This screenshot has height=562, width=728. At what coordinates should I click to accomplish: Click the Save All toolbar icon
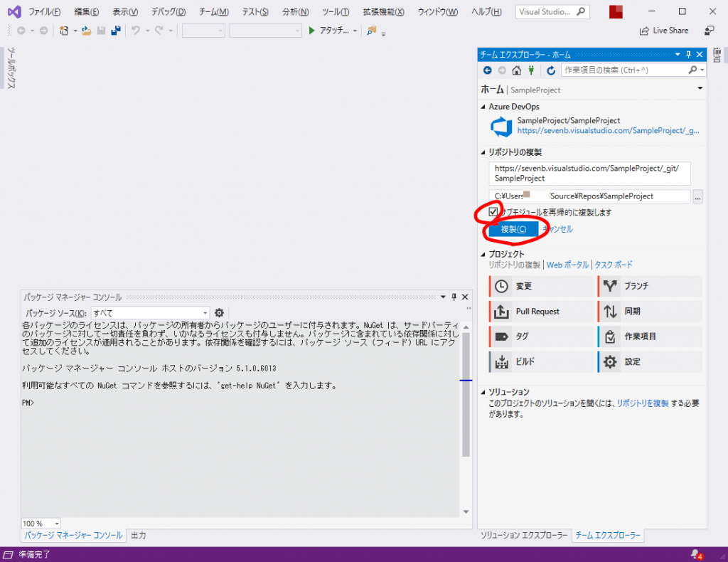(x=116, y=31)
